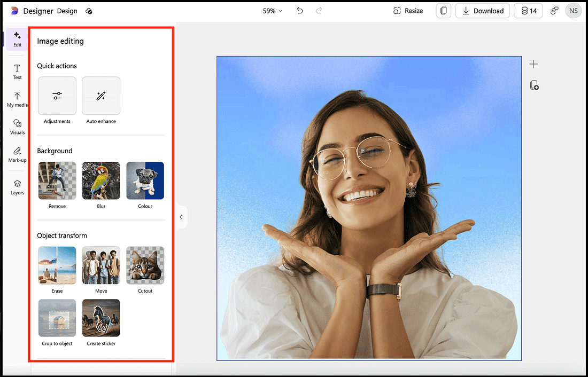The height and width of the screenshot is (377, 588).
Task: Click the Design title text
Action: pyautogui.click(x=67, y=11)
